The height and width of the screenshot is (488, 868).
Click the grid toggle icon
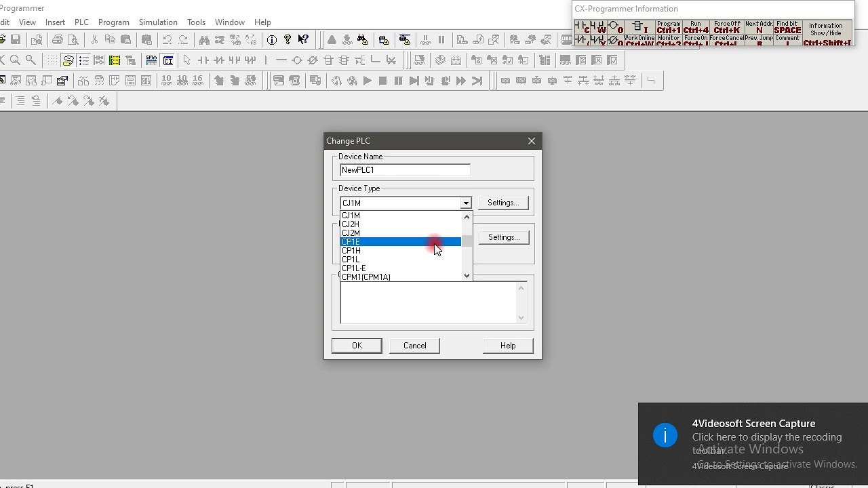(52, 60)
